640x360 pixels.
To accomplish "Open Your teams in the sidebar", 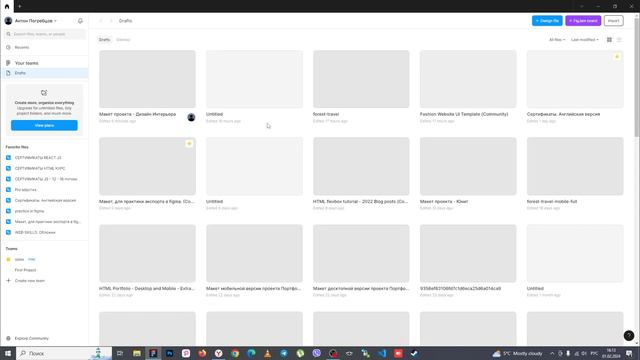I will pyautogui.click(x=45, y=63).
